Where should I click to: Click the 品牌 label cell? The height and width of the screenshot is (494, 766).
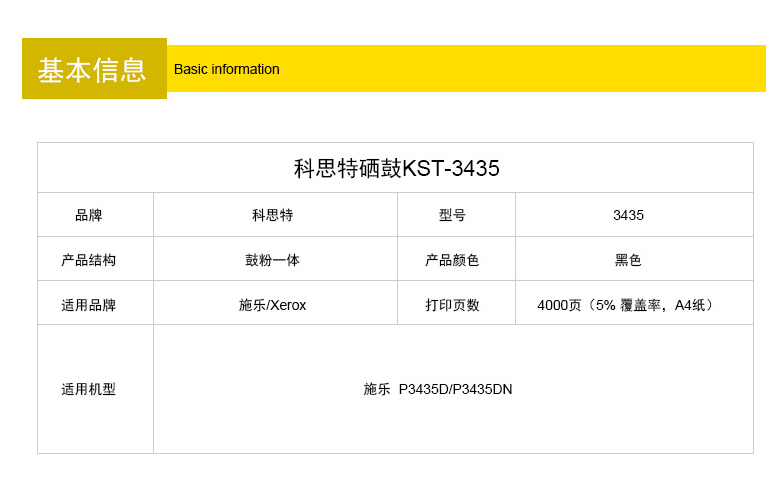(89, 215)
